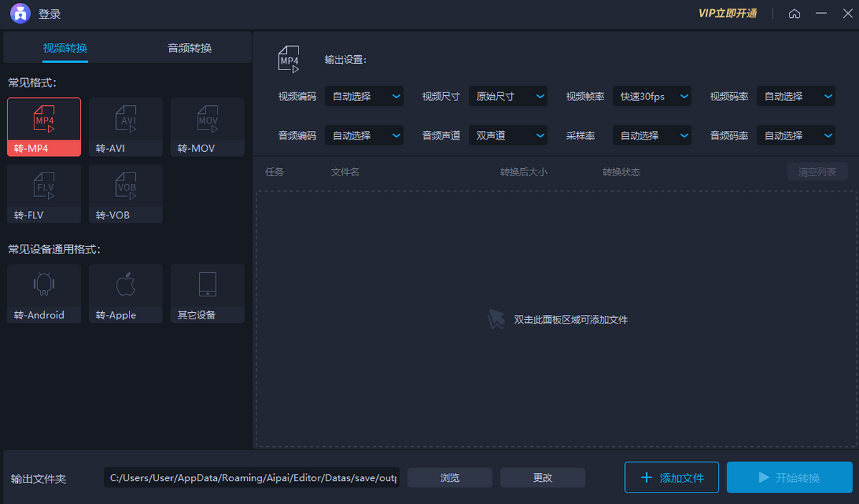859x504 pixels.
Task: Click the 文件名 column header
Action: click(x=345, y=172)
